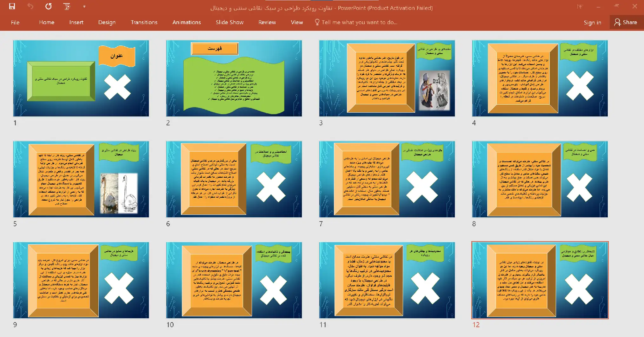Select the slide 10 thumbnail

(x=234, y=280)
